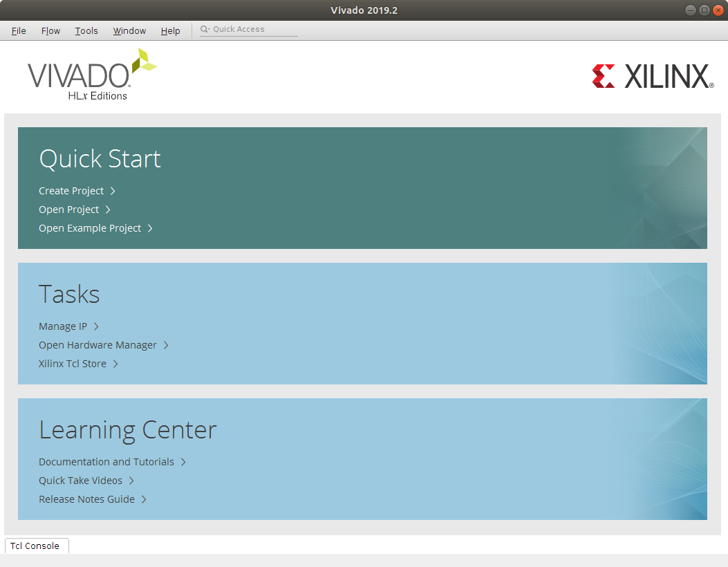Focus the Quick Access search field

pos(253,30)
